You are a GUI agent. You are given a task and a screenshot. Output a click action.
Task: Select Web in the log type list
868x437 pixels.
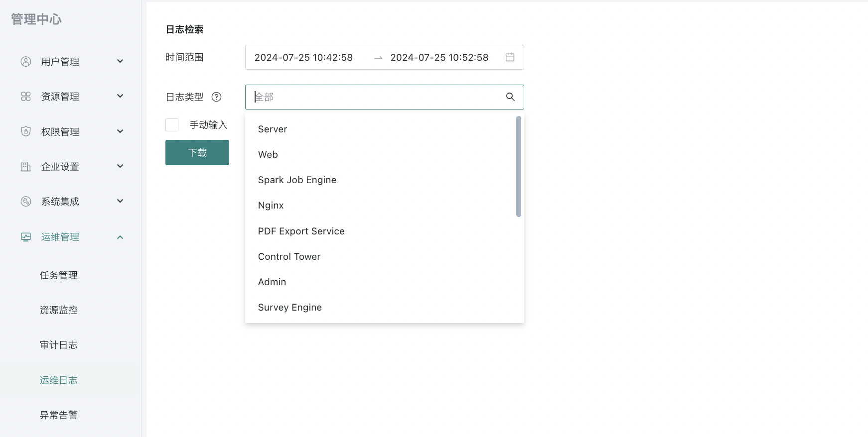pyautogui.click(x=381, y=154)
